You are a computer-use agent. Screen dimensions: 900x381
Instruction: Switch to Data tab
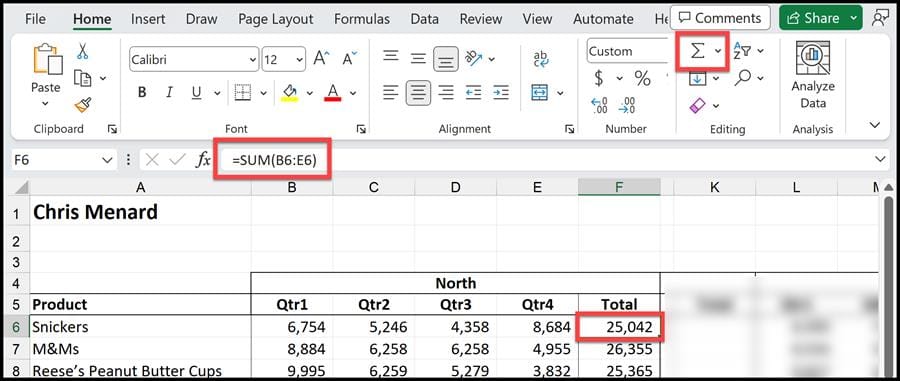[425, 19]
